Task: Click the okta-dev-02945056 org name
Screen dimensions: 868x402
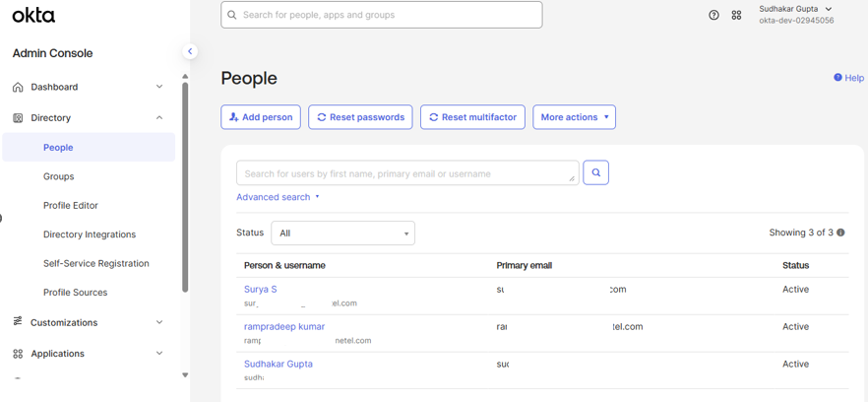Action: [x=796, y=21]
